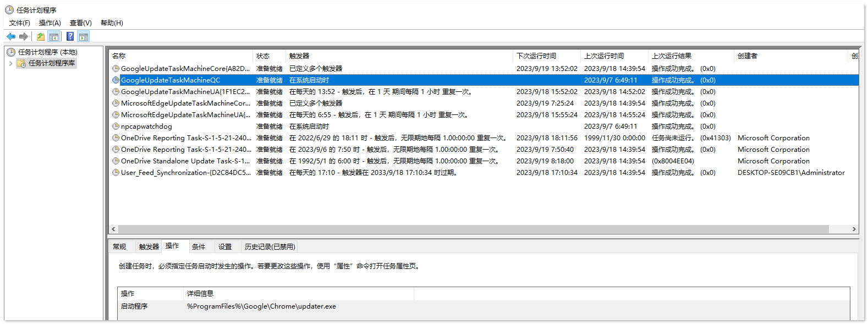
Task: Click the task list horizontal scrollbar thumb
Action: pos(473,229)
